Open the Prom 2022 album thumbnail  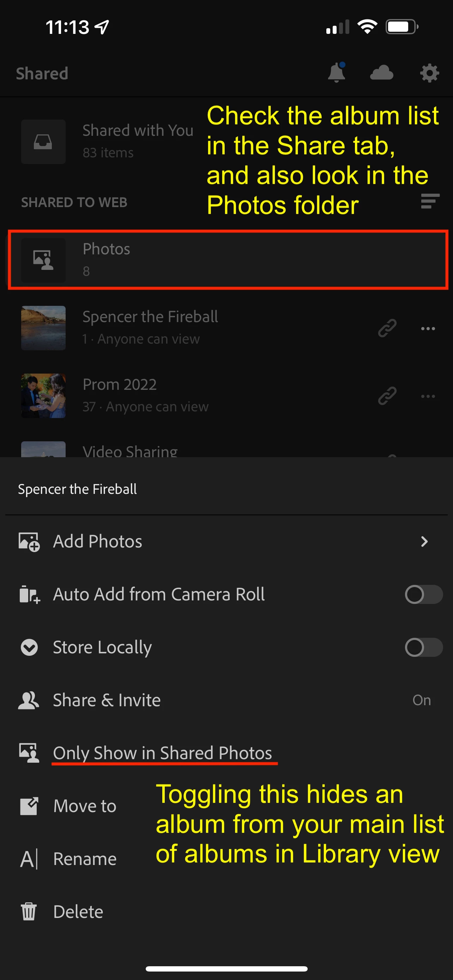pyautogui.click(x=43, y=396)
